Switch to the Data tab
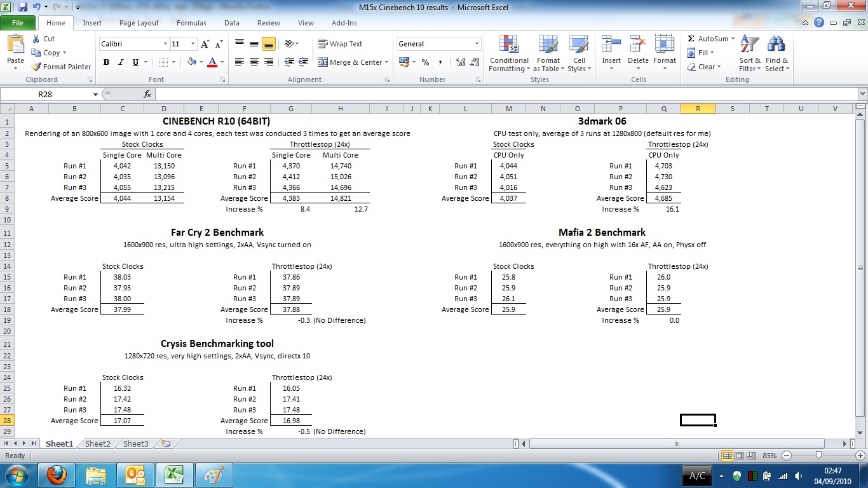The height and width of the screenshot is (488, 868). (232, 23)
